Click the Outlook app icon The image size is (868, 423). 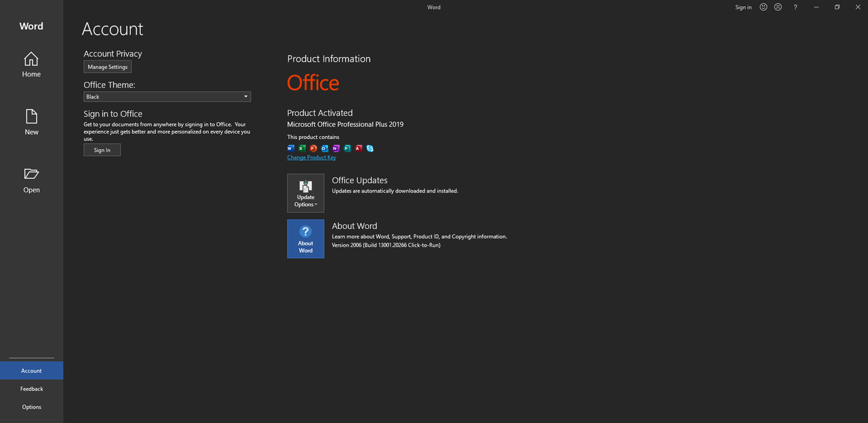[325, 148]
